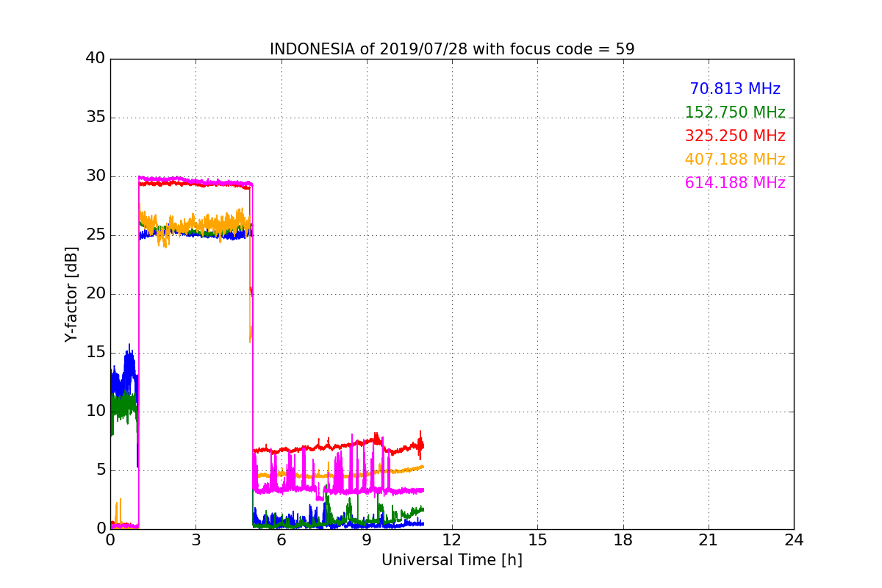Select the 152.750 MHz legend label
Viewport: 882px width, 588px height.
[735, 112]
